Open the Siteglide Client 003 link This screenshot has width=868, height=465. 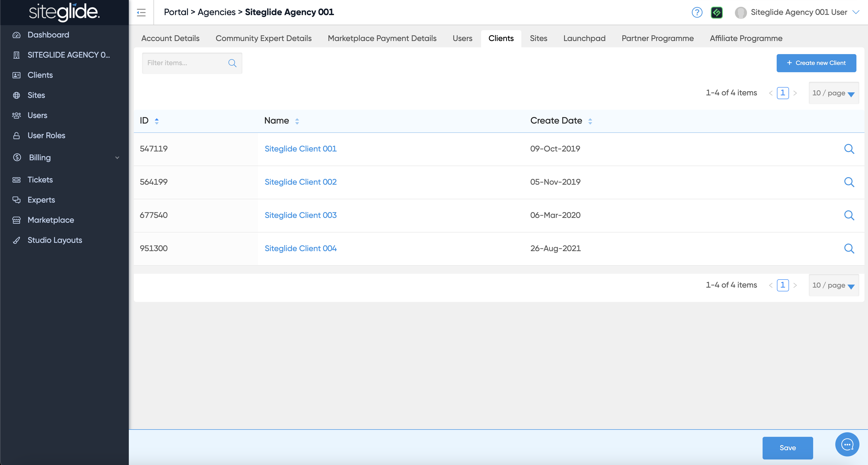pyautogui.click(x=300, y=215)
